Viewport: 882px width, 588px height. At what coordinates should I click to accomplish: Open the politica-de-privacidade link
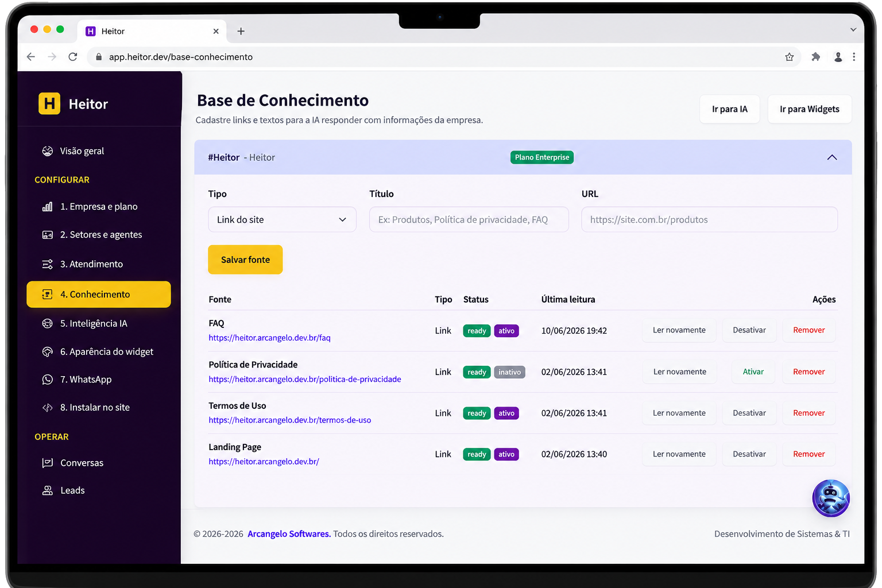point(305,379)
